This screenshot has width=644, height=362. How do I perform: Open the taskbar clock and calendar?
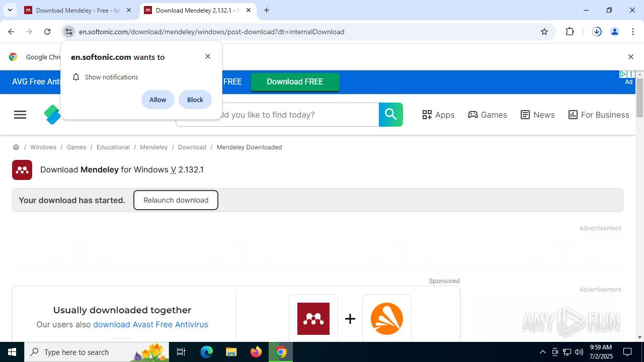click(x=601, y=352)
